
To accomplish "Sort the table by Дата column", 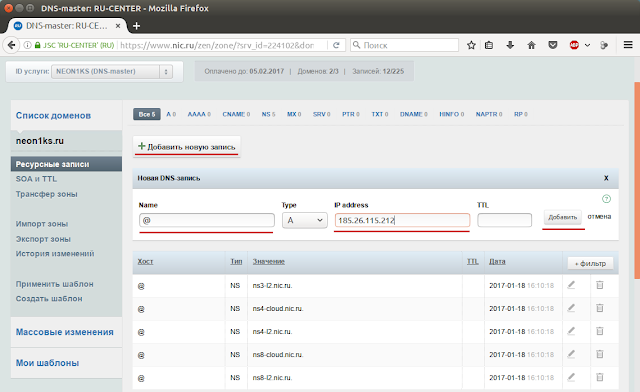I will [x=497, y=261].
